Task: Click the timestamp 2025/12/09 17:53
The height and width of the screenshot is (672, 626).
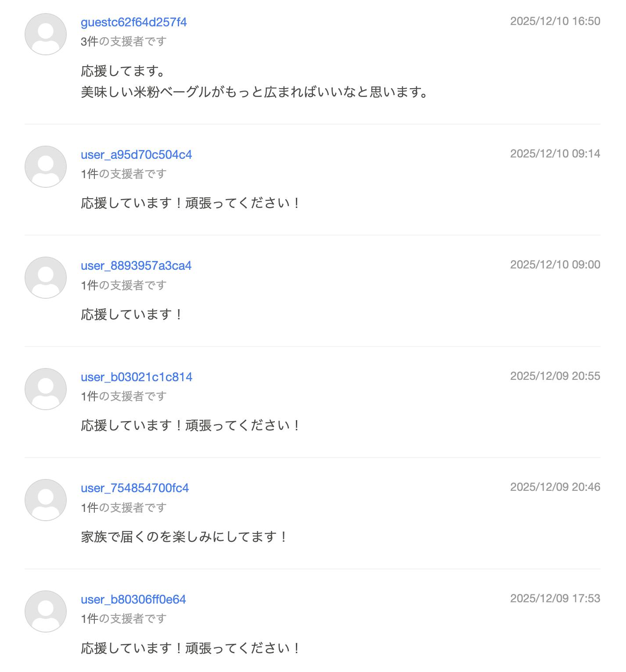Action: point(555,598)
